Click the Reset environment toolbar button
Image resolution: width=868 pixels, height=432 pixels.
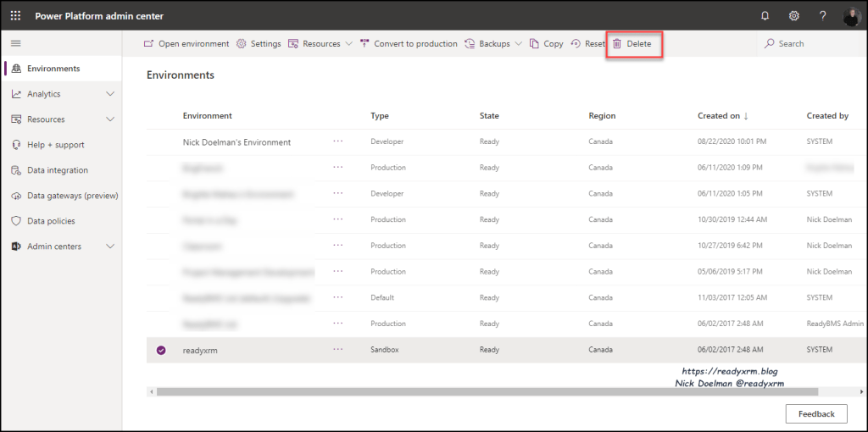(588, 44)
